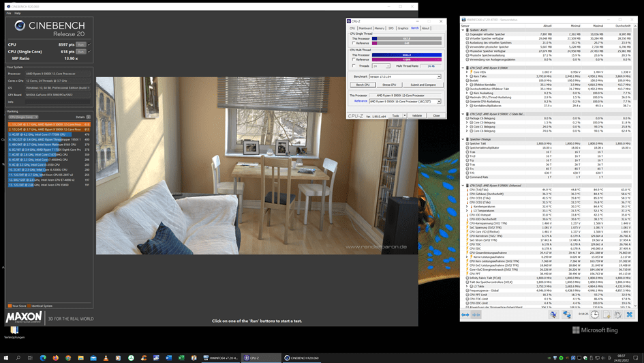Screen dimensions: 644x363
Task: Click HWiNFO shrink columns arrows icon
Action: click(x=476, y=315)
